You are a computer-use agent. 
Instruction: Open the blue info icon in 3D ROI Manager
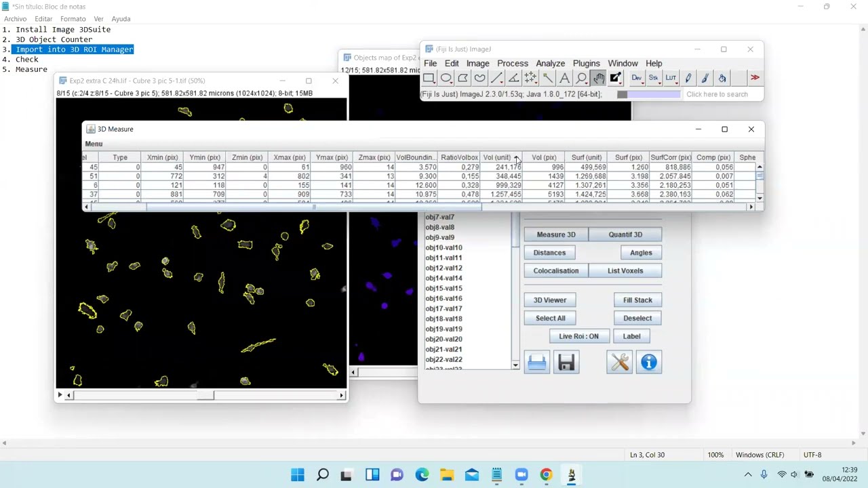(x=649, y=363)
